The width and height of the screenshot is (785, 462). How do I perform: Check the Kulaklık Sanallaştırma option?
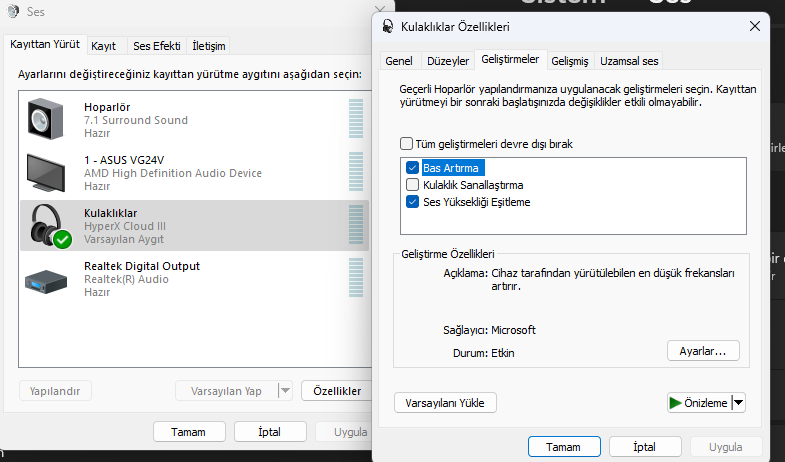(x=413, y=185)
